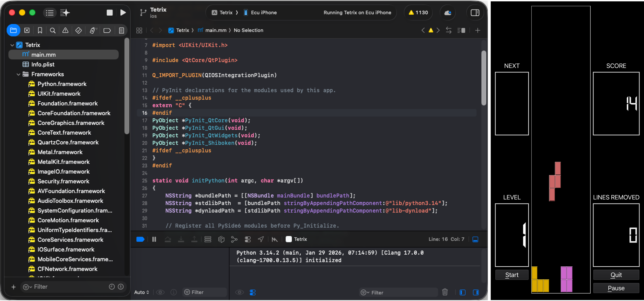Pause program execution in debug bar
644x301 pixels.
click(x=154, y=239)
